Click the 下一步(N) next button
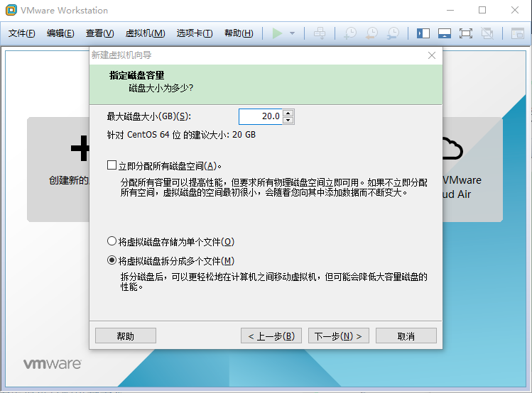This screenshot has width=532, height=393. pyautogui.click(x=338, y=336)
